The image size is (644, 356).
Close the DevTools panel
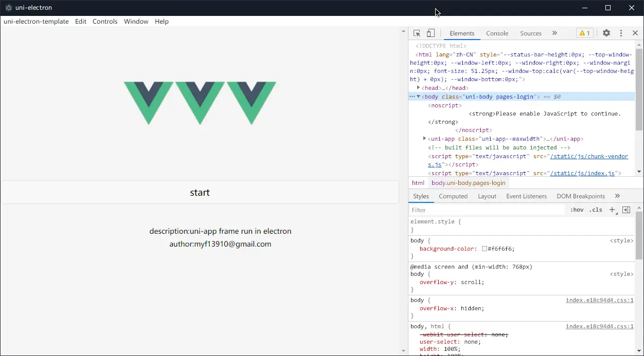[x=635, y=33]
